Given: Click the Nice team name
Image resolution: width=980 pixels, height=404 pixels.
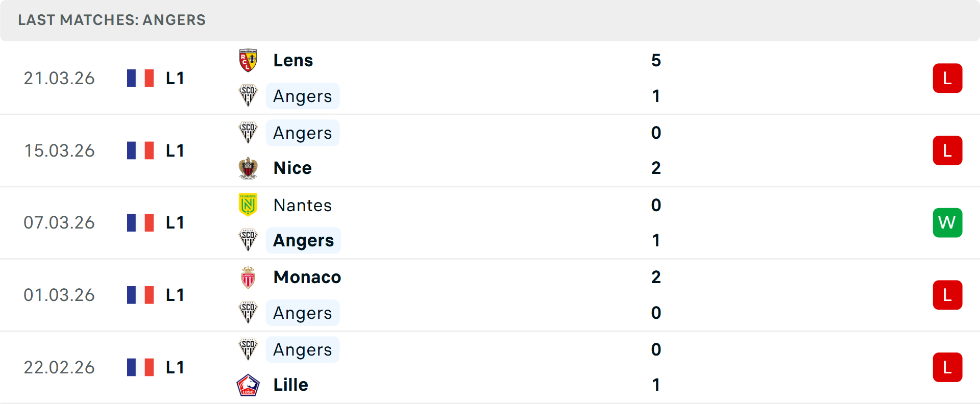Looking at the screenshot, I should tap(292, 168).
